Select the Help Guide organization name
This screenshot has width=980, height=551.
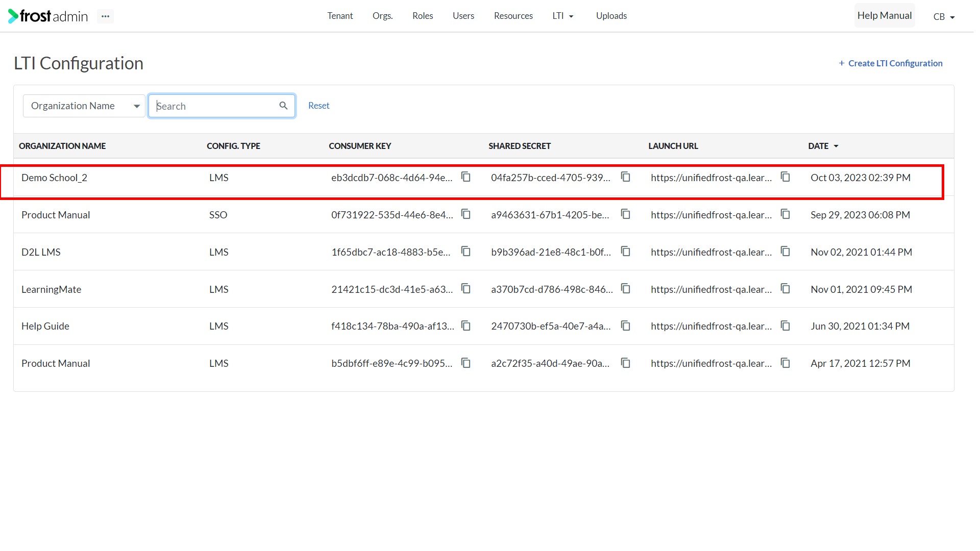45,326
